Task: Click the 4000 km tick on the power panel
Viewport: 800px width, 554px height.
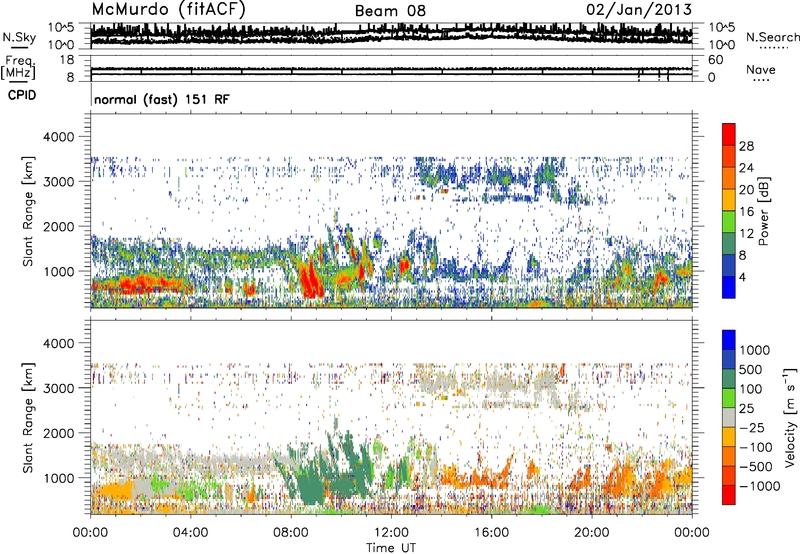Action: [59, 137]
